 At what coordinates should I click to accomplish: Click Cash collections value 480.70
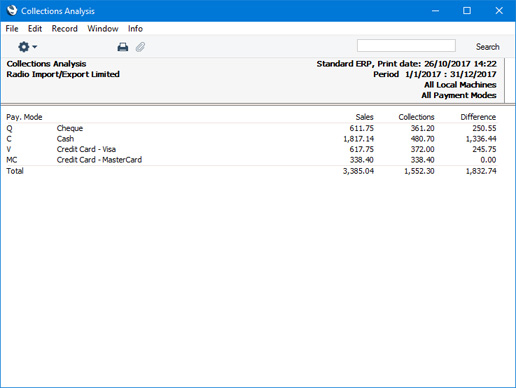422,139
